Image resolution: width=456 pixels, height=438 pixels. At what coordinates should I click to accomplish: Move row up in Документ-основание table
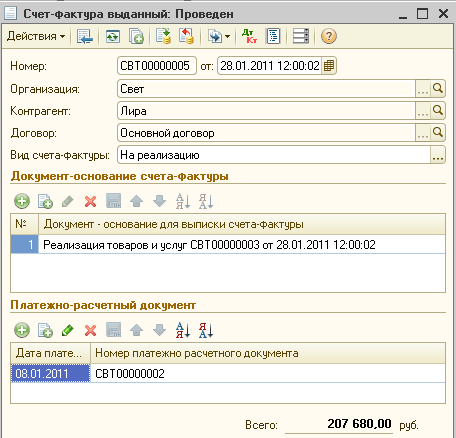[136, 201]
